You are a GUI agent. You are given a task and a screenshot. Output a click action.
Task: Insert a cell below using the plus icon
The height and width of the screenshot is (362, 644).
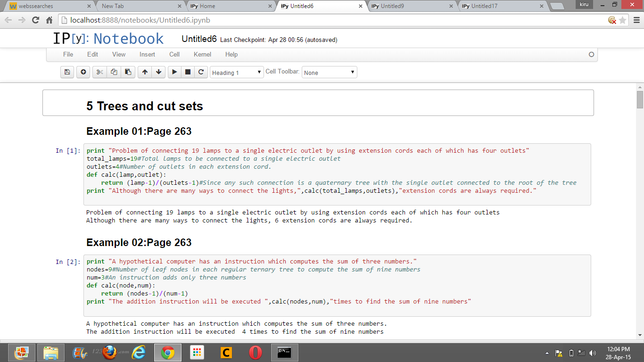pyautogui.click(x=83, y=72)
